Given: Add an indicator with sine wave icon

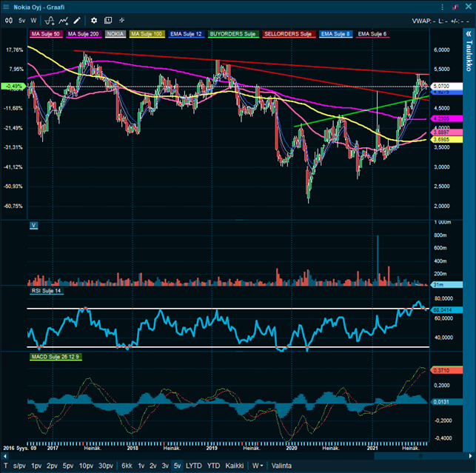Looking at the screenshot, I should coord(50,20).
